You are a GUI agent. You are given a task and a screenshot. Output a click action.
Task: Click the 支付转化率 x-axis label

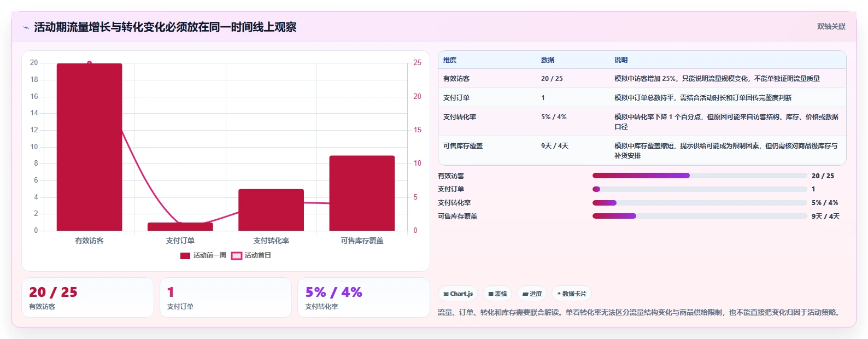tap(271, 241)
